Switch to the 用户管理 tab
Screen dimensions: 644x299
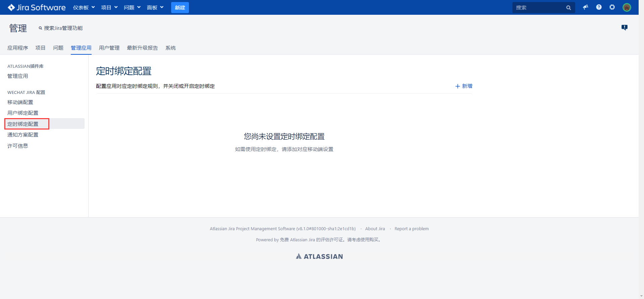[109, 48]
